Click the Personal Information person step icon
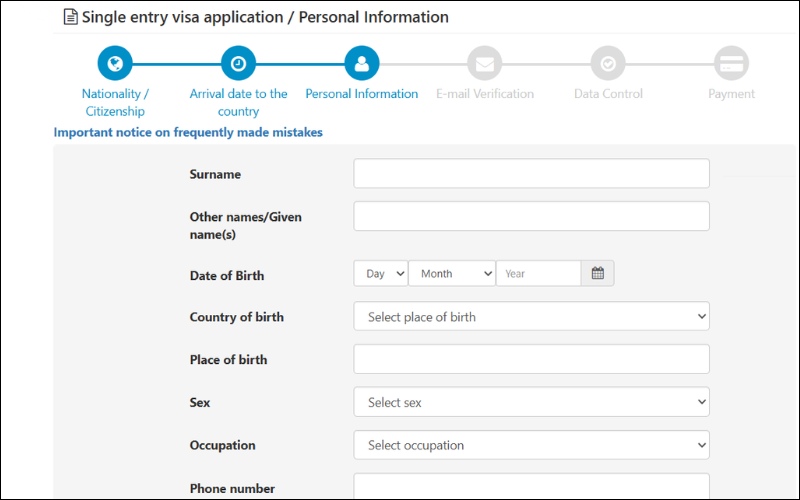 pyautogui.click(x=361, y=64)
